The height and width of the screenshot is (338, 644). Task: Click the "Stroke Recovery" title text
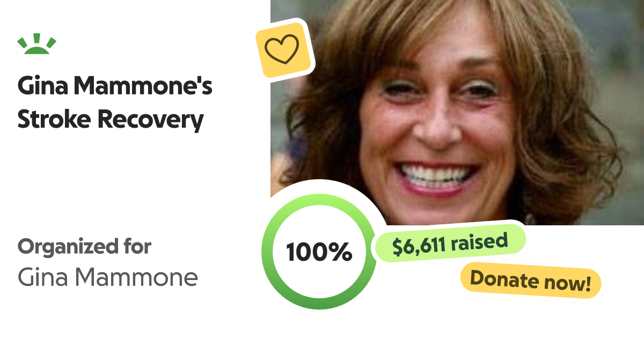tap(111, 120)
